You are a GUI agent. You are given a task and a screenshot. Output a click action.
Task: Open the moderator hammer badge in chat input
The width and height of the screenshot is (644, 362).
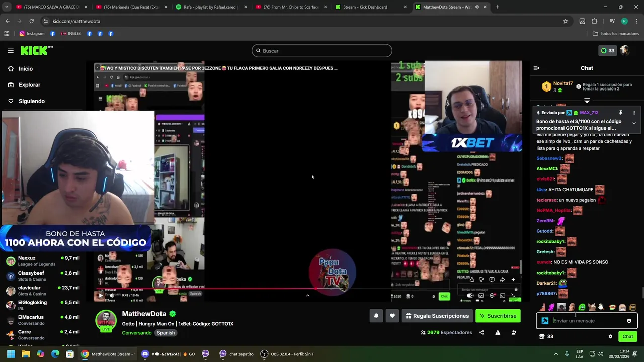coord(545,321)
